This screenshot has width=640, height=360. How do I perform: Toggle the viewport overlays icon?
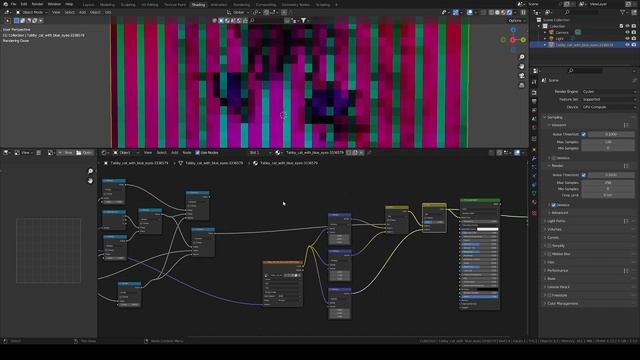coord(470,13)
